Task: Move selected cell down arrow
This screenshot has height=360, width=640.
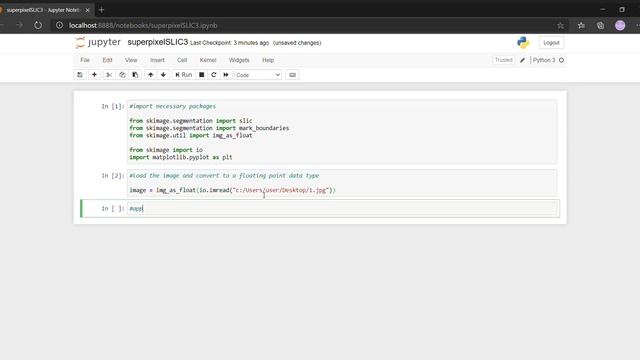Action: [163, 75]
